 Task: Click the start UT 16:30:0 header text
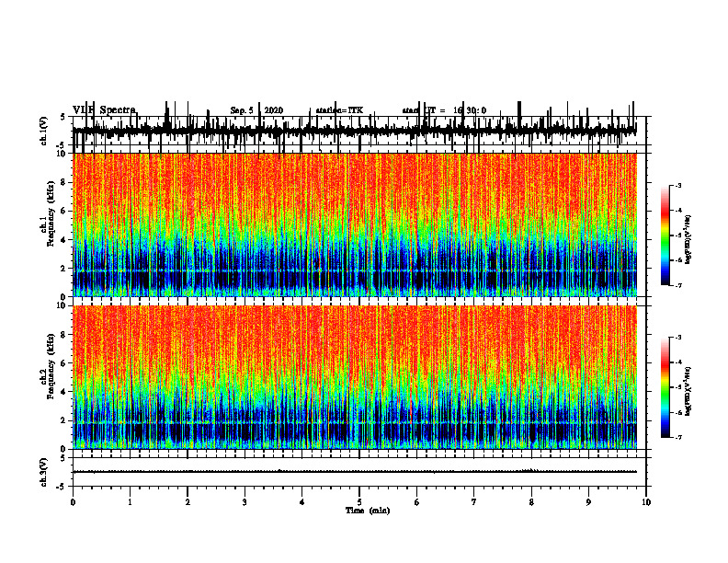(444, 110)
